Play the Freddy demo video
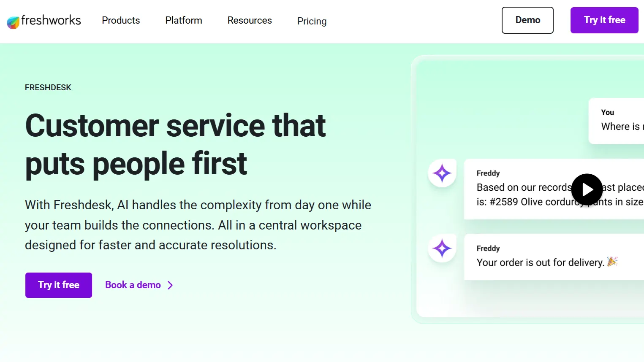644x362 pixels. [x=587, y=190]
